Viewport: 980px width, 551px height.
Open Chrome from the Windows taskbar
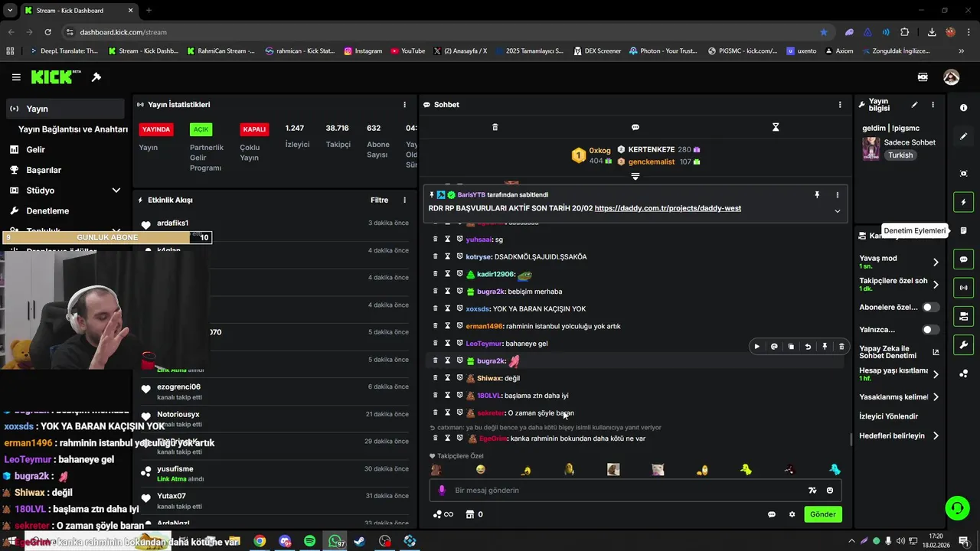tap(260, 541)
